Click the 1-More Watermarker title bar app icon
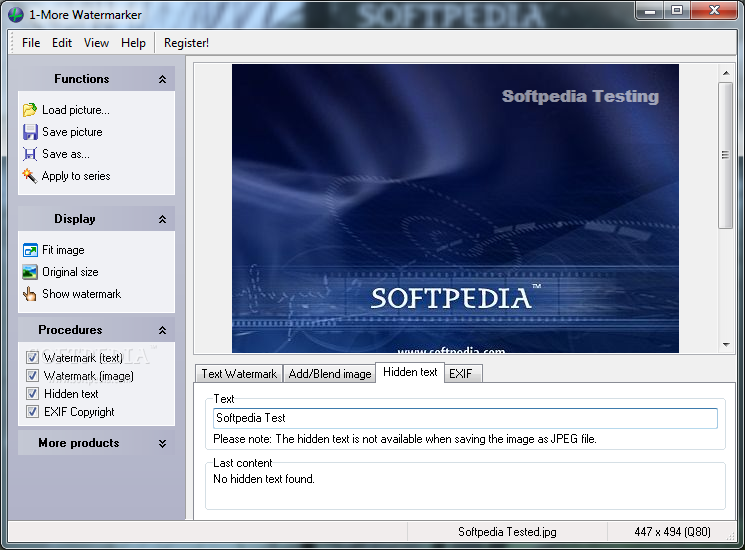745x550 pixels. tap(16, 15)
